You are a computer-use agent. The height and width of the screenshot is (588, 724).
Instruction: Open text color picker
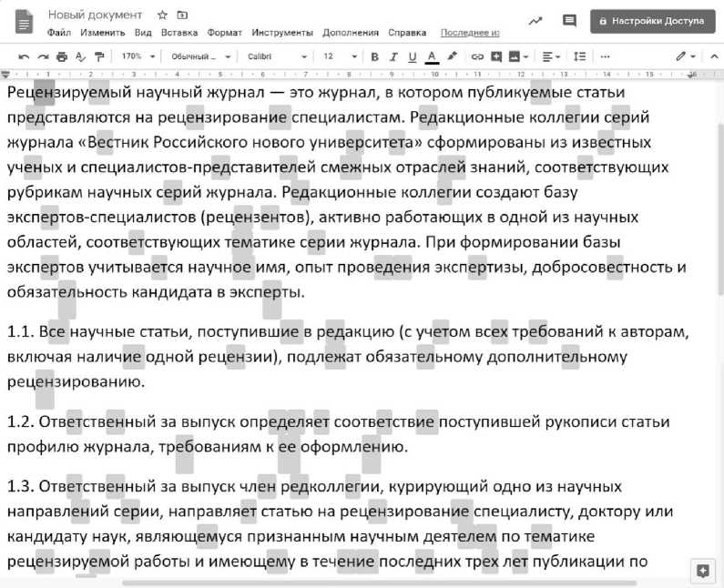pyautogui.click(x=432, y=56)
